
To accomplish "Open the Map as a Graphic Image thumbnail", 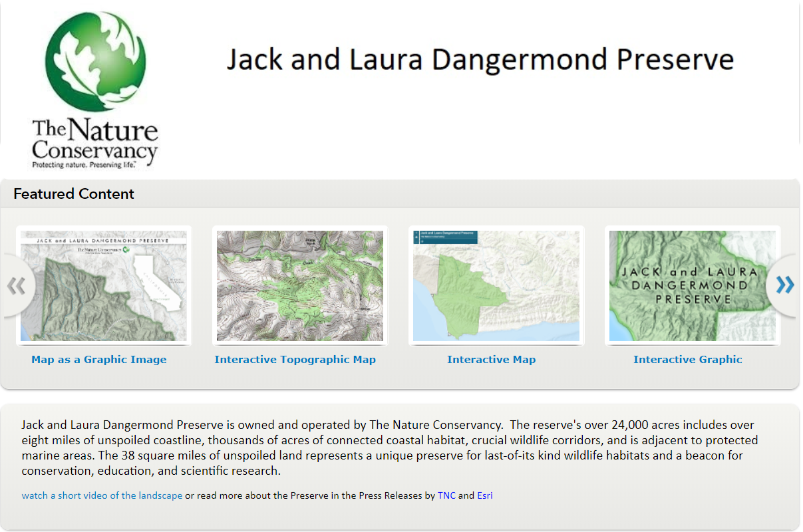I will 104,285.
